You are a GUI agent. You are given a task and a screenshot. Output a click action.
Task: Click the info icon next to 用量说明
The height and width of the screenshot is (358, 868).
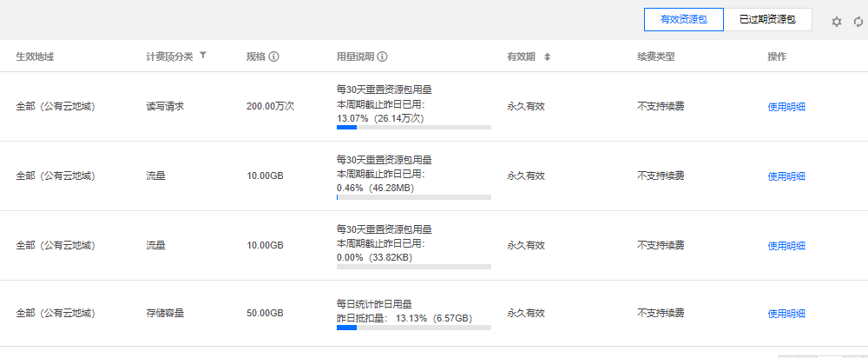coord(382,56)
